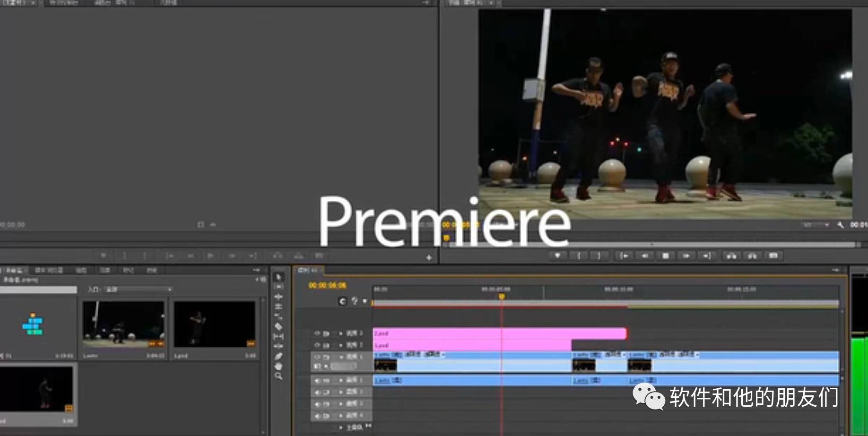Click Overwrite in the Source monitor
Screen dimensions: 868x436
(x=298, y=256)
